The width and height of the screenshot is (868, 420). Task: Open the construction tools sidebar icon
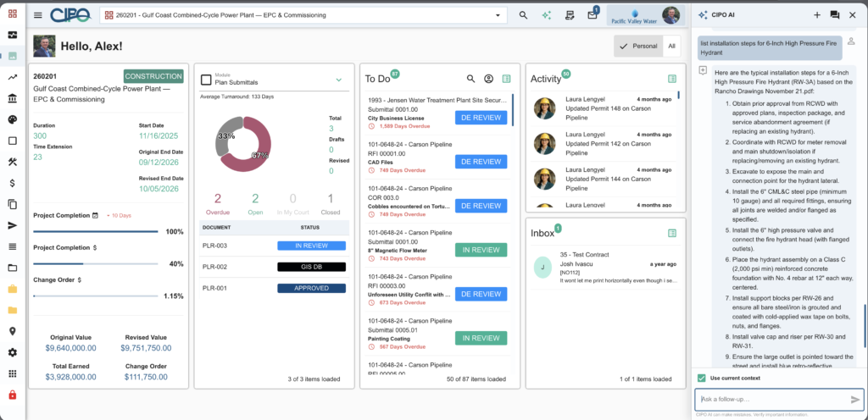pos(12,162)
